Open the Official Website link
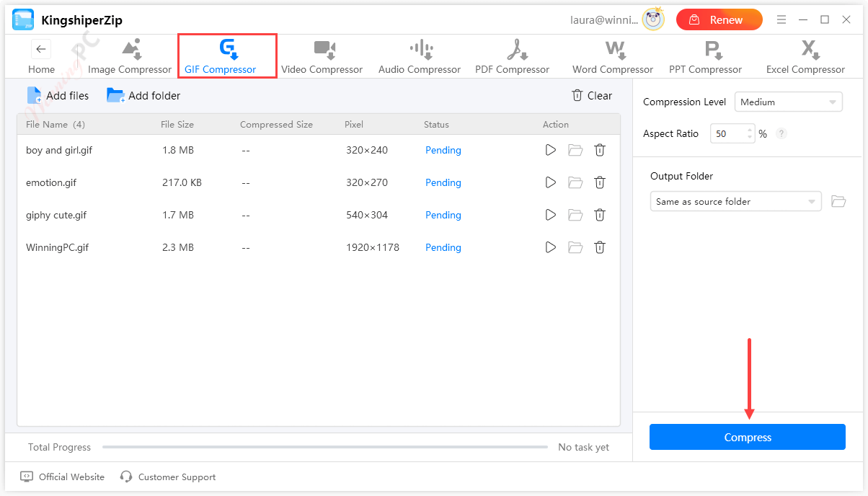The width and height of the screenshot is (868, 496). click(x=63, y=477)
